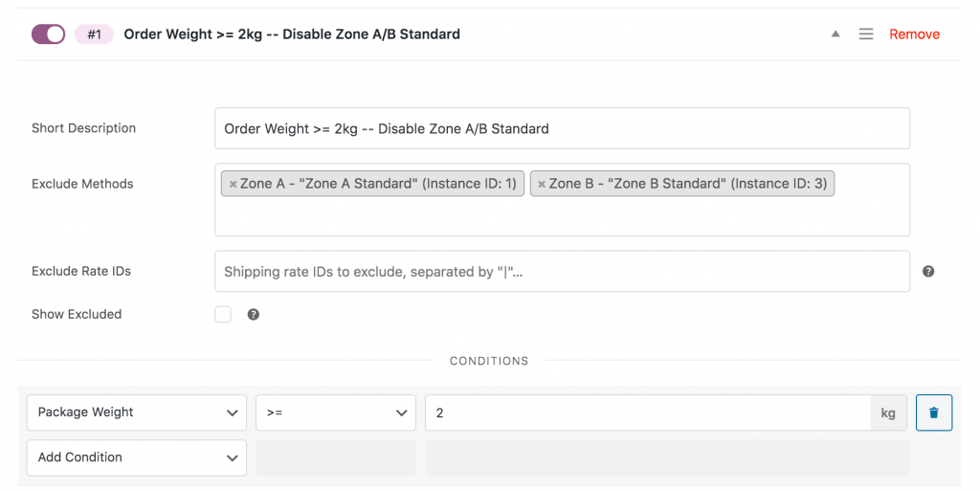The height and width of the screenshot is (491, 980).
Task: Click empty area of Exclude Methods box
Action: coord(562,217)
